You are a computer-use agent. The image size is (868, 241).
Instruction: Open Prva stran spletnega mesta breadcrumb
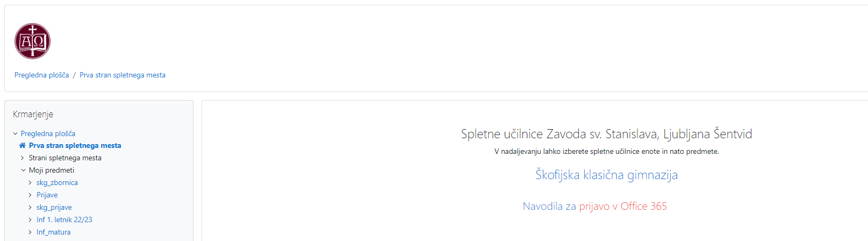point(123,75)
